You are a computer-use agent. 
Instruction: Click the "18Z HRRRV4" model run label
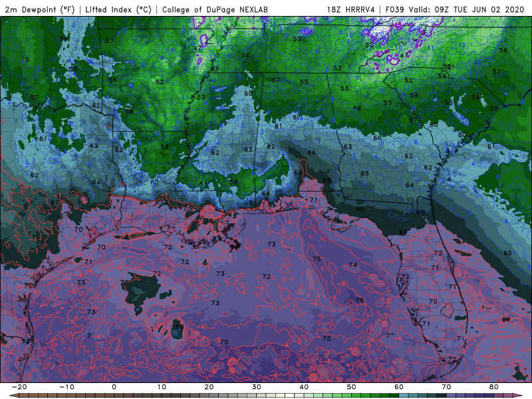pos(351,9)
